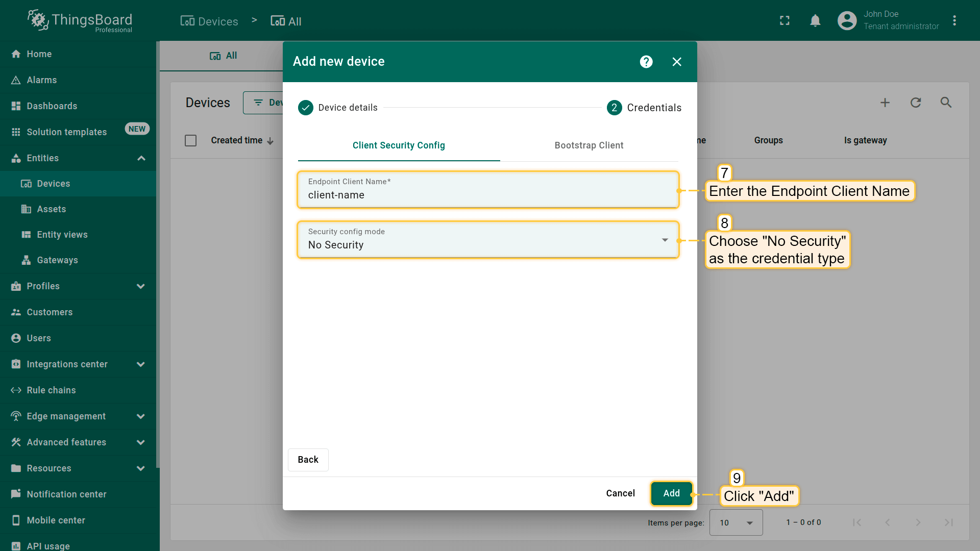
Task: Open Security config mode dropdown
Action: click(487, 240)
